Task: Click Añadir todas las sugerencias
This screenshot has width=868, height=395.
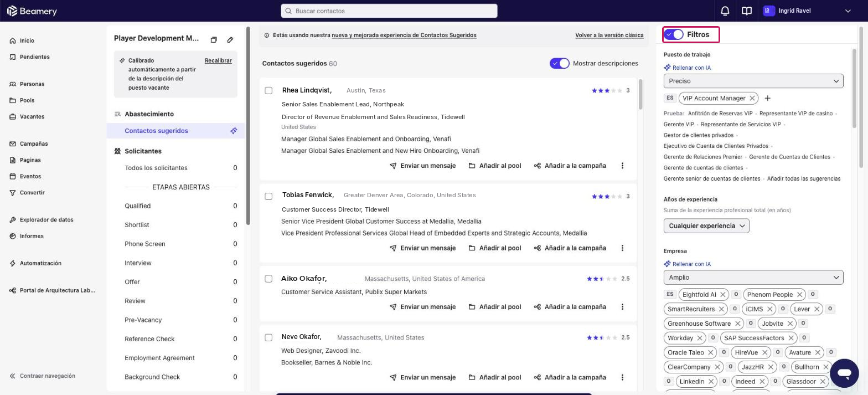Action: coord(804,179)
